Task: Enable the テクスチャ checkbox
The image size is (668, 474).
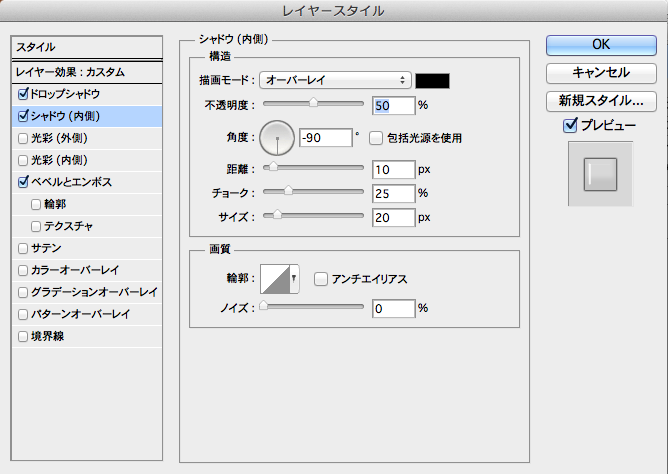Action: point(36,226)
